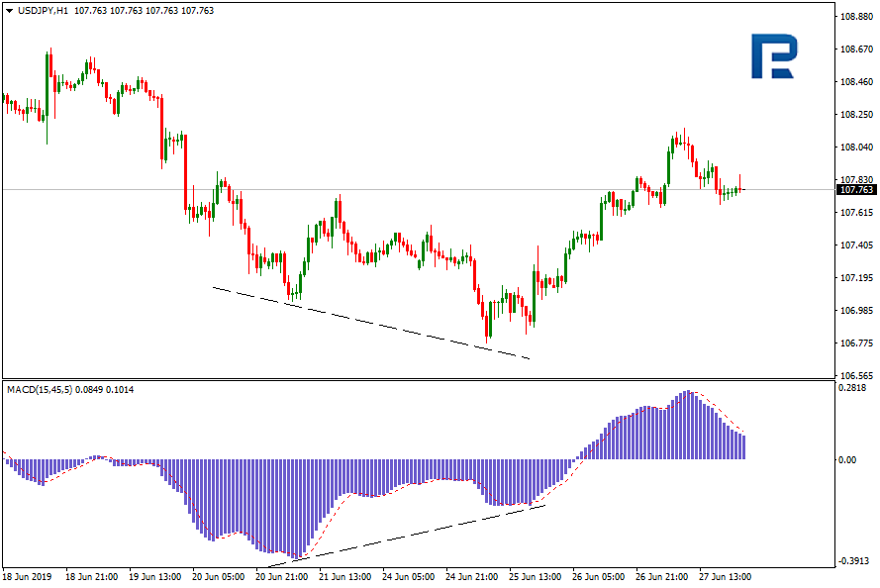Screen dimensions: 880x588
Task: Select the 24 Jun 05:00 time label
Action: 408,576
